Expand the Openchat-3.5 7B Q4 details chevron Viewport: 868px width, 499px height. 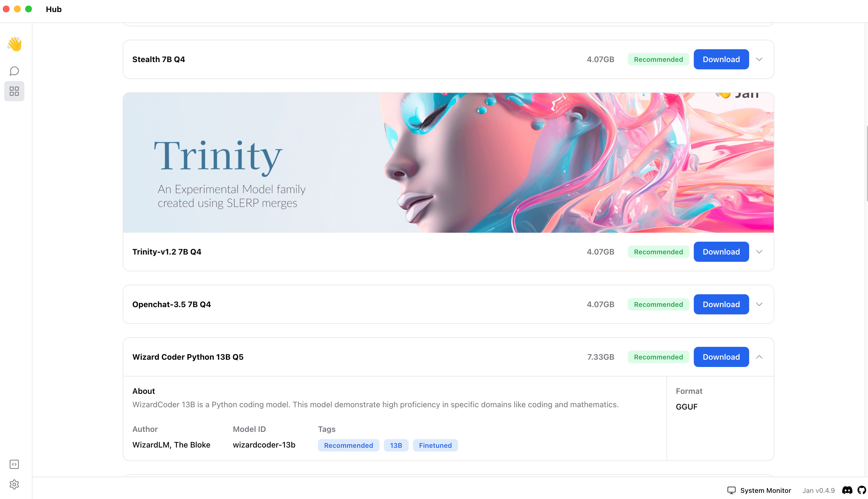coord(759,304)
